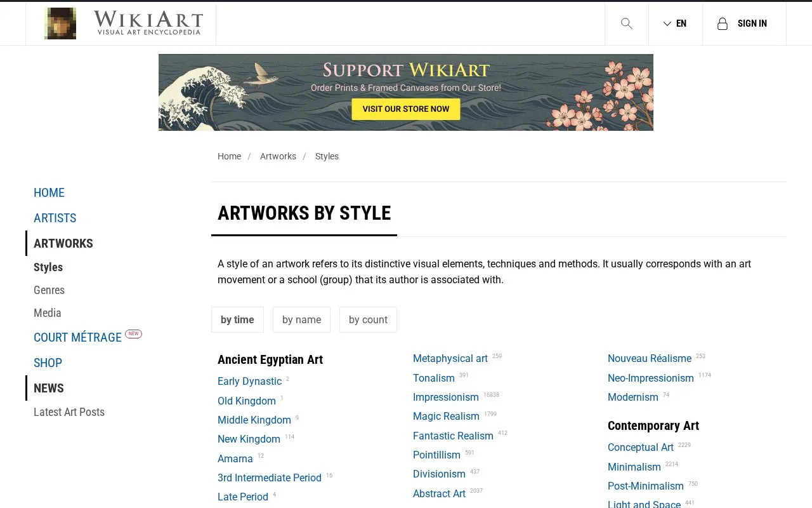812x508 pixels.
Task: Open the New Kingdom style link
Action: click(249, 439)
